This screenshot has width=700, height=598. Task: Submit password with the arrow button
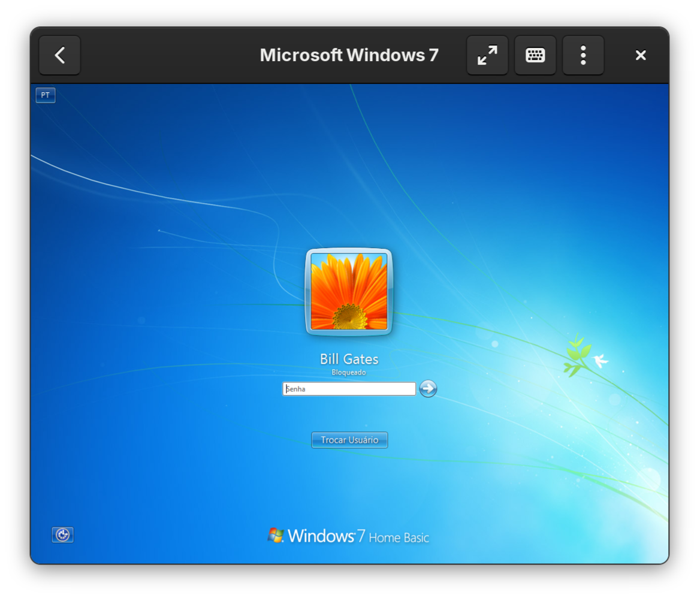428,388
